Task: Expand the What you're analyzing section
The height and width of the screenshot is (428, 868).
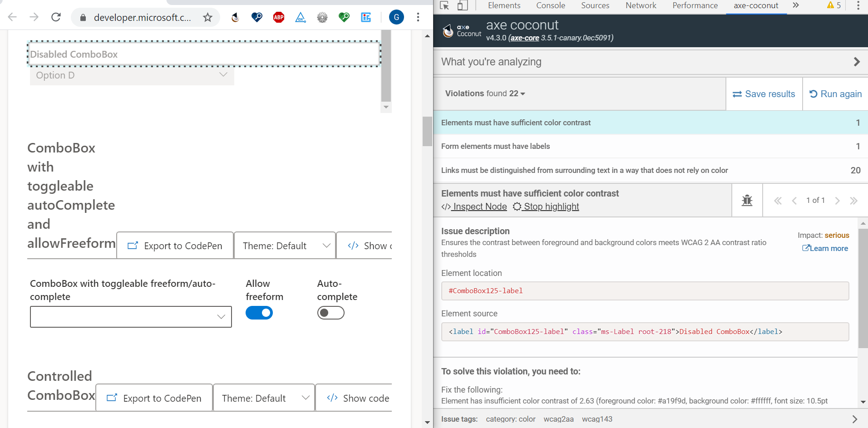Action: (651, 62)
